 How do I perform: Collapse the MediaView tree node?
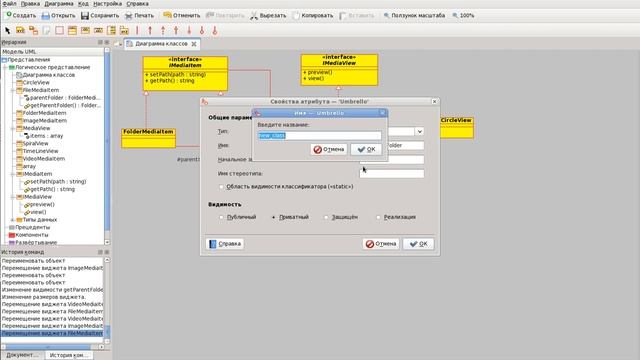[x=13, y=128]
